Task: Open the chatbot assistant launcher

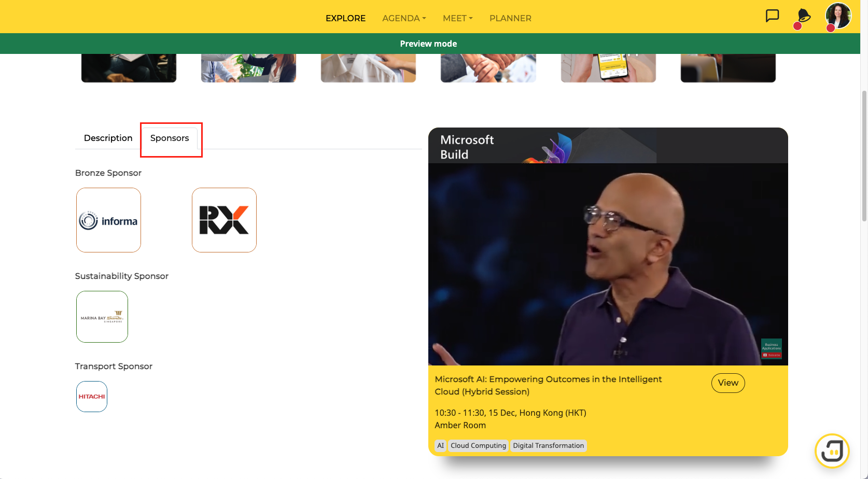Action: [832, 450]
